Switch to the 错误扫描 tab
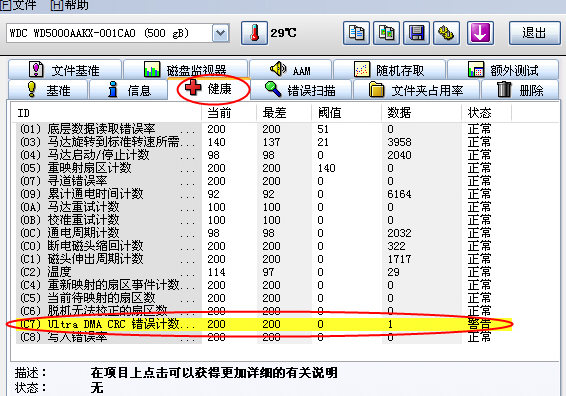Image resolution: width=566 pixels, height=396 pixels. tap(300, 90)
